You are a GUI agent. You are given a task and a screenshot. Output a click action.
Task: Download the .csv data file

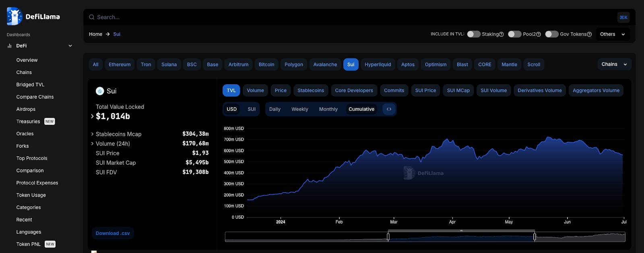[x=113, y=233]
